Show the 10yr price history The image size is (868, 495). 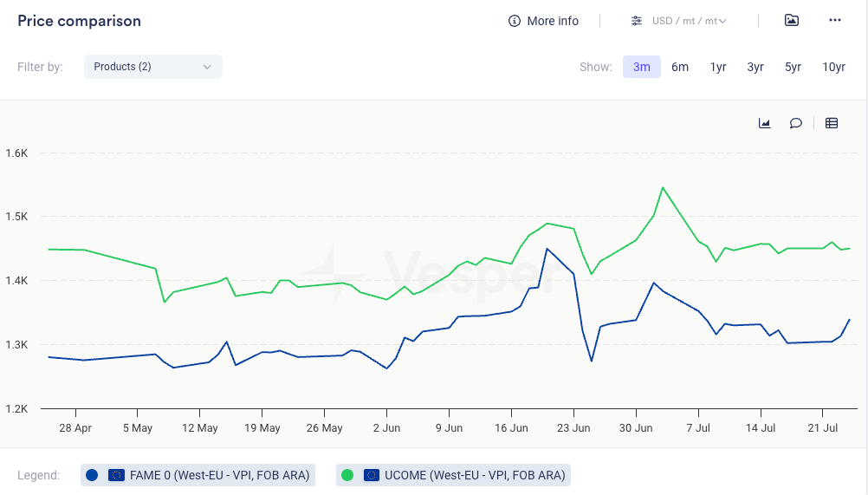tap(834, 67)
